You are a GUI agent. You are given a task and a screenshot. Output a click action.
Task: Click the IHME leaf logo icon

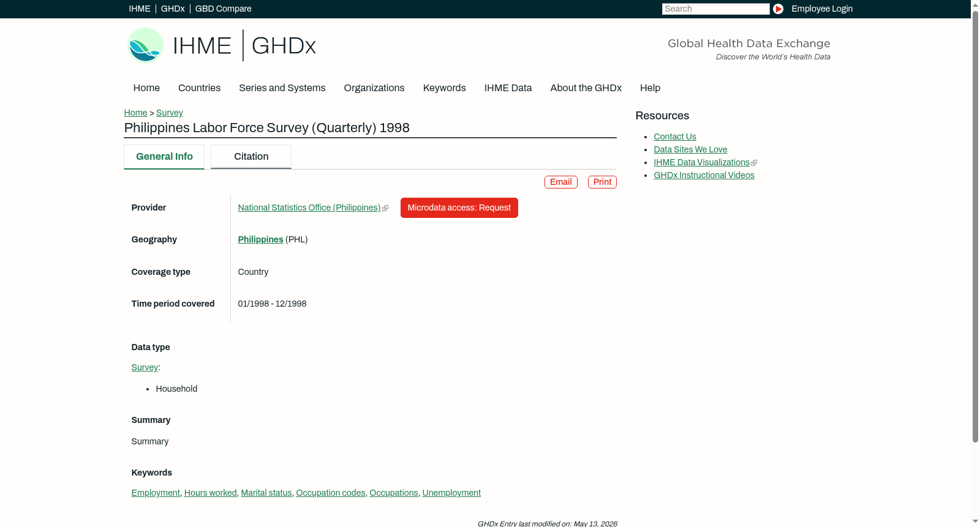coord(145,45)
